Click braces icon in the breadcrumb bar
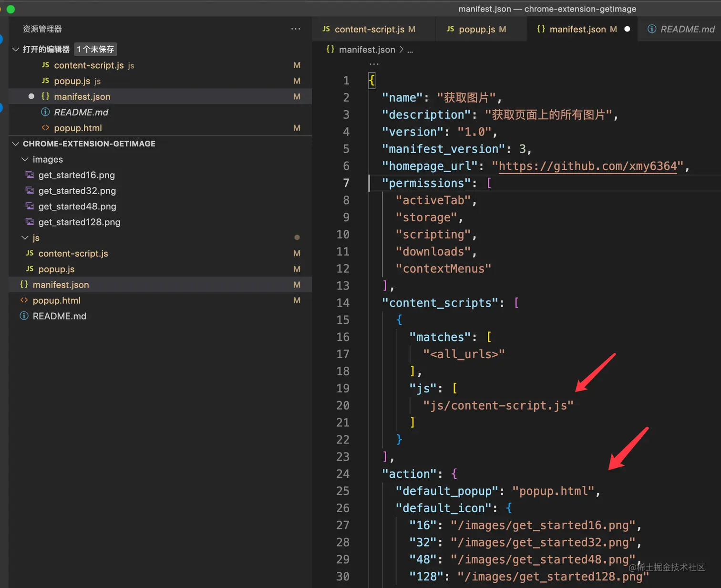The width and height of the screenshot is (721, 588). coord(330,50)
